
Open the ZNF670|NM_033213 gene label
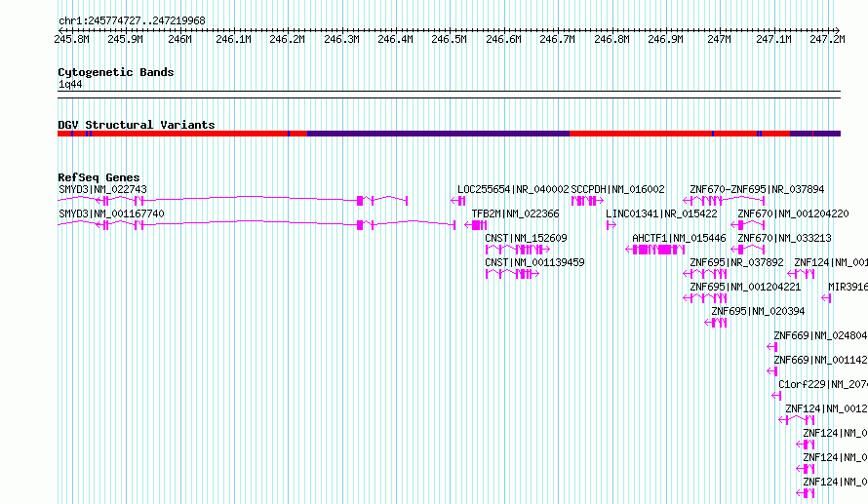click(x=784, y=238)
